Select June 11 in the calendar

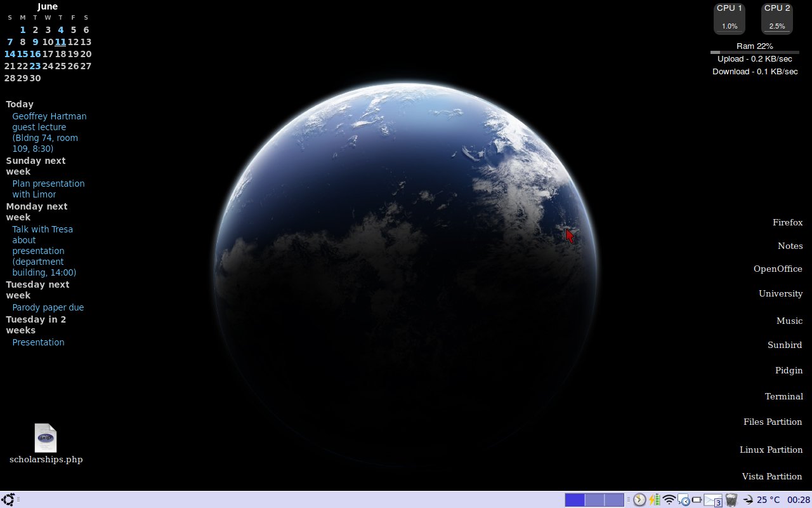60,42
